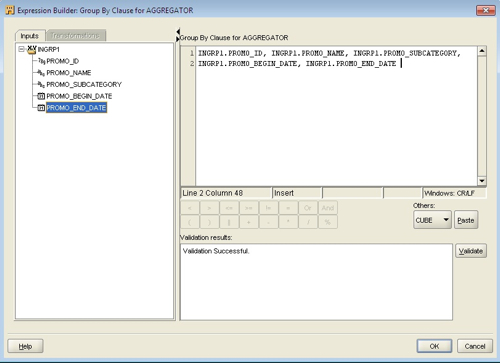
Task: Click the open parenthesis button
Action: click(x=190, y=222)
